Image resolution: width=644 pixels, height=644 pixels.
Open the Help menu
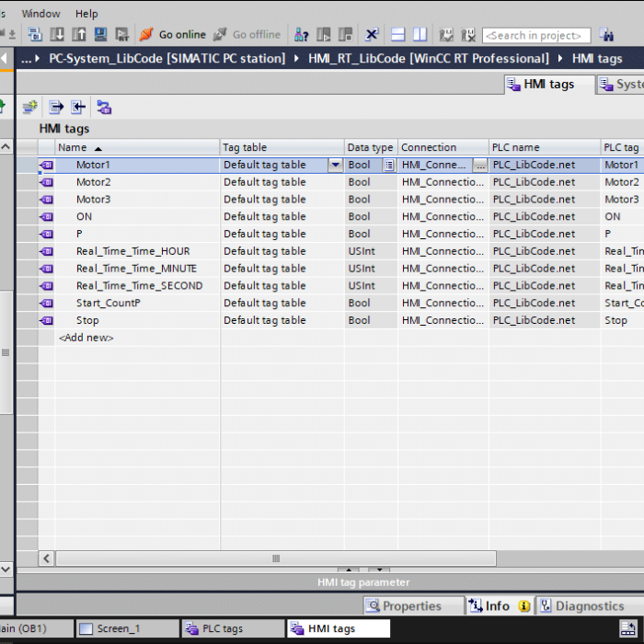pos(86,14)
